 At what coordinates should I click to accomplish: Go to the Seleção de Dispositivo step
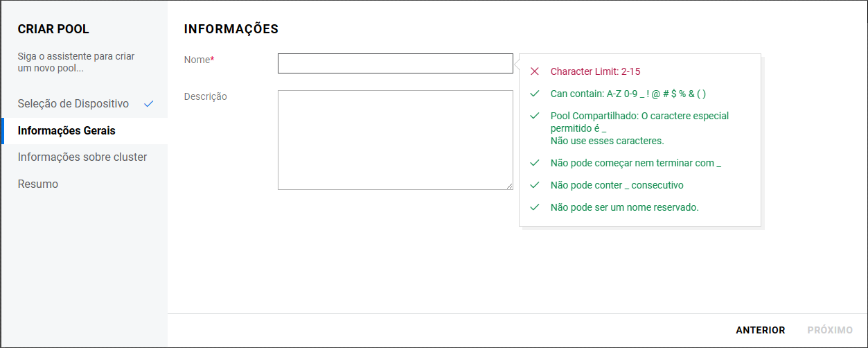tap(73, 104)
